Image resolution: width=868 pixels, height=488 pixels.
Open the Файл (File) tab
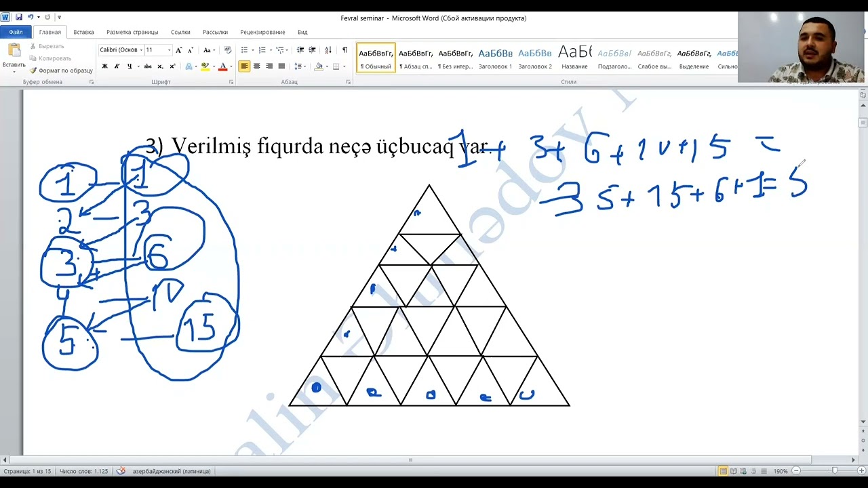(x=16, y=32)
